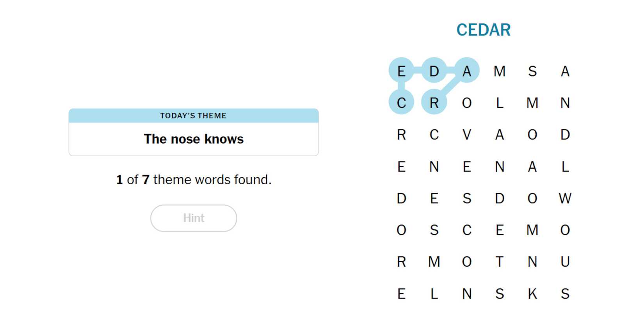
Task: Tap the letter T in the grid
Action: 500,262
